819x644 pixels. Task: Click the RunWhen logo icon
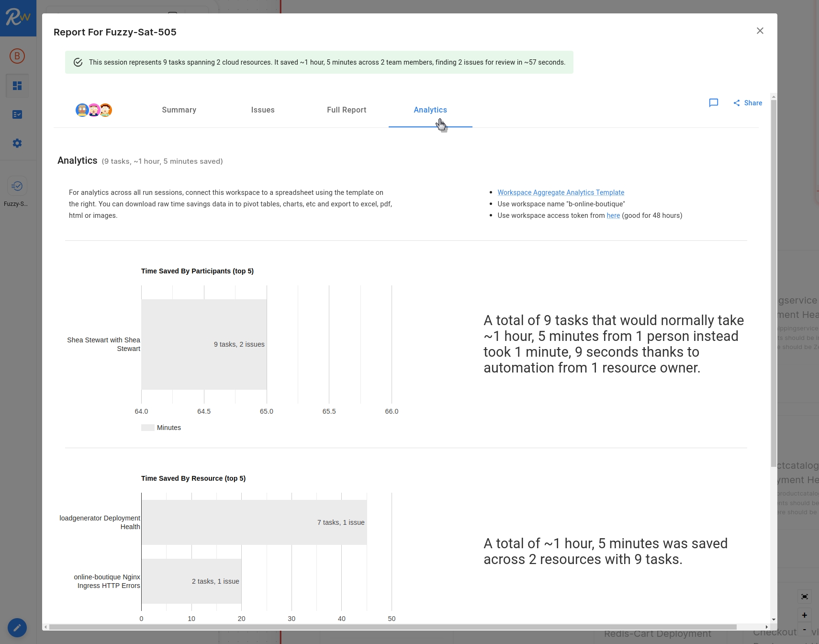click(18, 18)
